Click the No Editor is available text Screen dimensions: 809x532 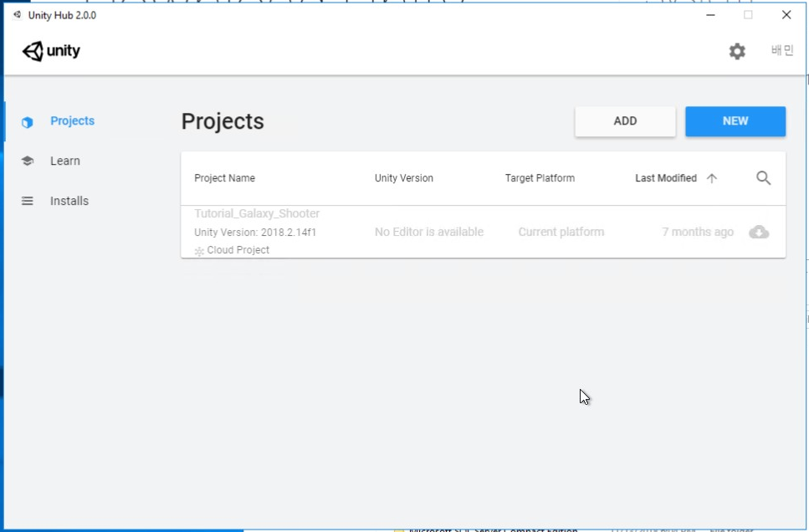429,233
